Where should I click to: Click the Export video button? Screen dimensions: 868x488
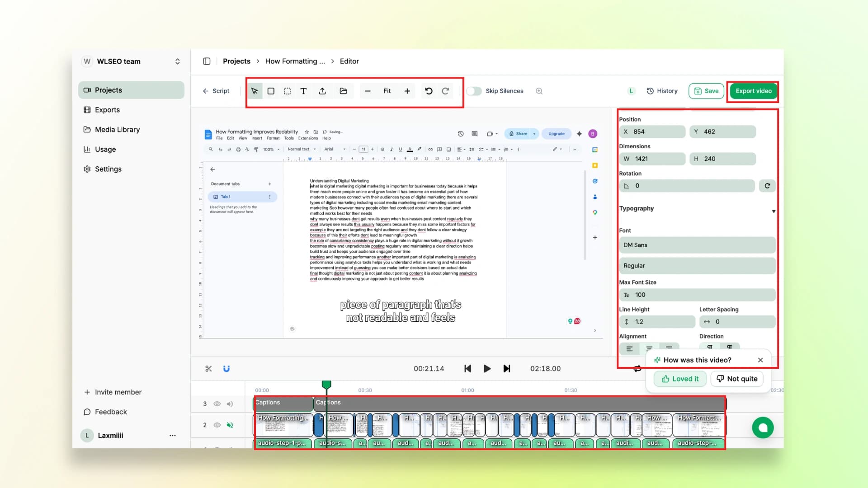[753, 91]
